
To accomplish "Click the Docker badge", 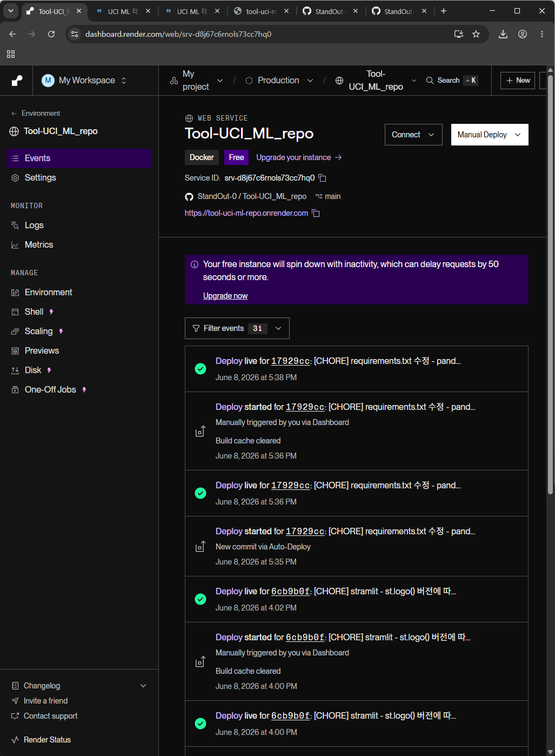I will point(202,157).
